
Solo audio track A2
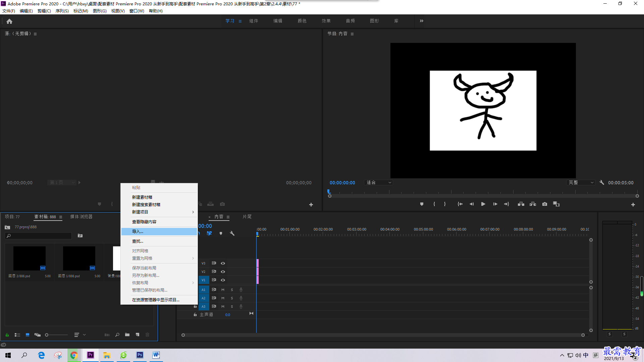[x=232, y=298]
